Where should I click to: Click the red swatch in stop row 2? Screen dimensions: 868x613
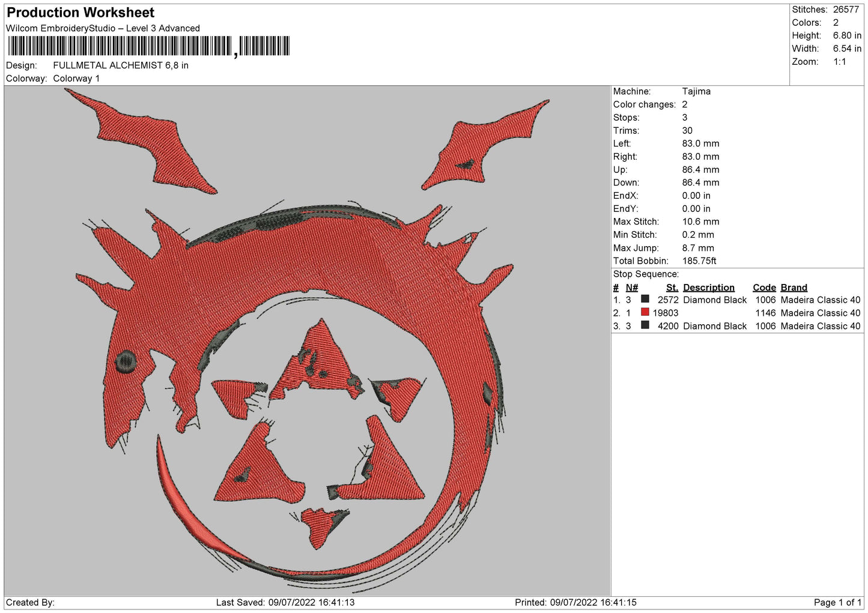645,312
